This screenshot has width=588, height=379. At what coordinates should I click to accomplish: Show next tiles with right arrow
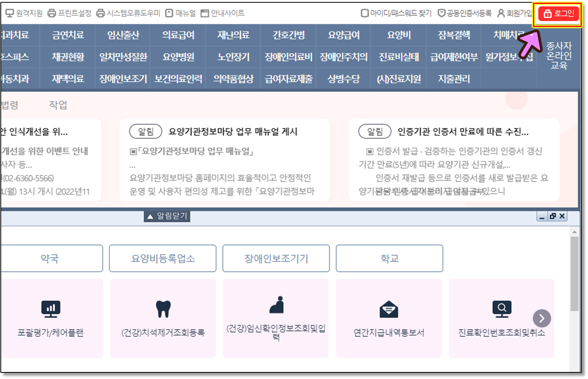pyautogui.click(x=542, y=319)
